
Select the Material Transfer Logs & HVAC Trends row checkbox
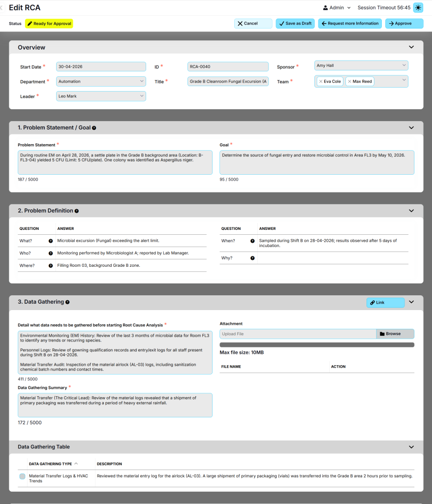[x=22, y=476]
